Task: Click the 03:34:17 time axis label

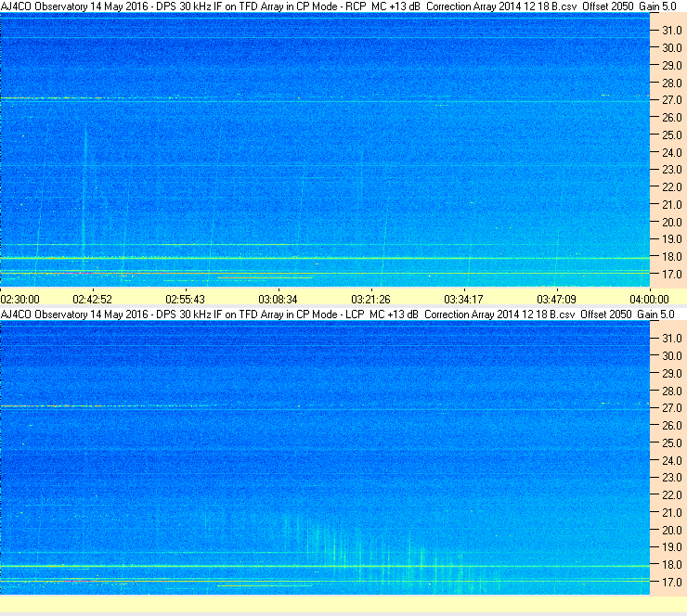Action: [463, 300]
